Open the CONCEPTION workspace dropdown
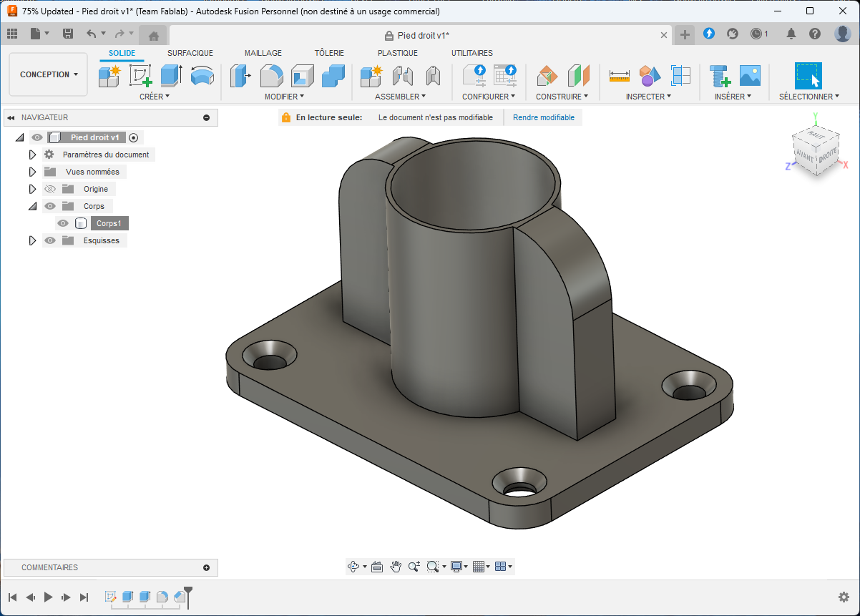This screenshot has height=616, width=860. coord(49,74)
